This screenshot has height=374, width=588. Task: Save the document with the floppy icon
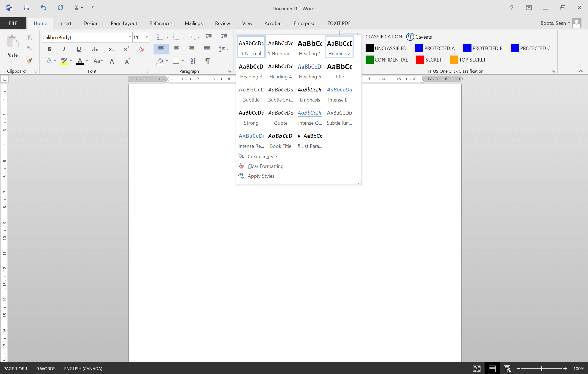(x=26, y=8)
